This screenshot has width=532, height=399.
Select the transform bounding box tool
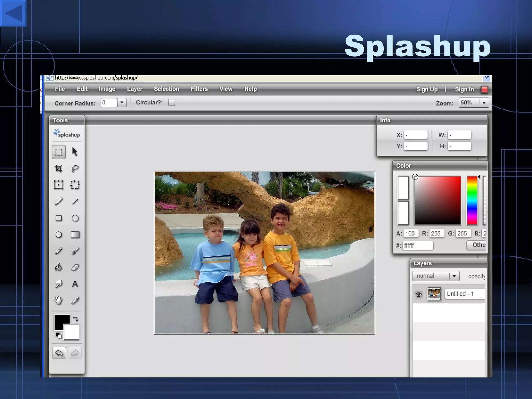58,185
